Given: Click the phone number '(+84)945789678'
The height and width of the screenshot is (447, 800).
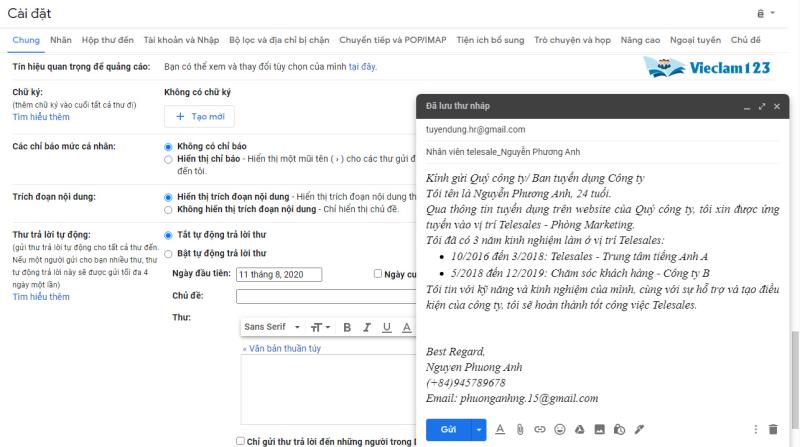Looking at the screenshot, I should click(x=466, y=383).
